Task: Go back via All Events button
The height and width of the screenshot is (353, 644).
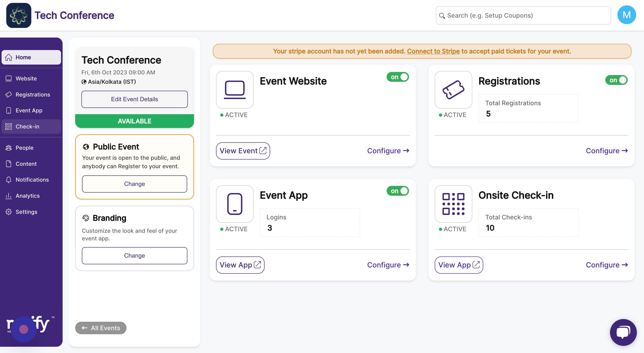Action: [x=101, y=328]
